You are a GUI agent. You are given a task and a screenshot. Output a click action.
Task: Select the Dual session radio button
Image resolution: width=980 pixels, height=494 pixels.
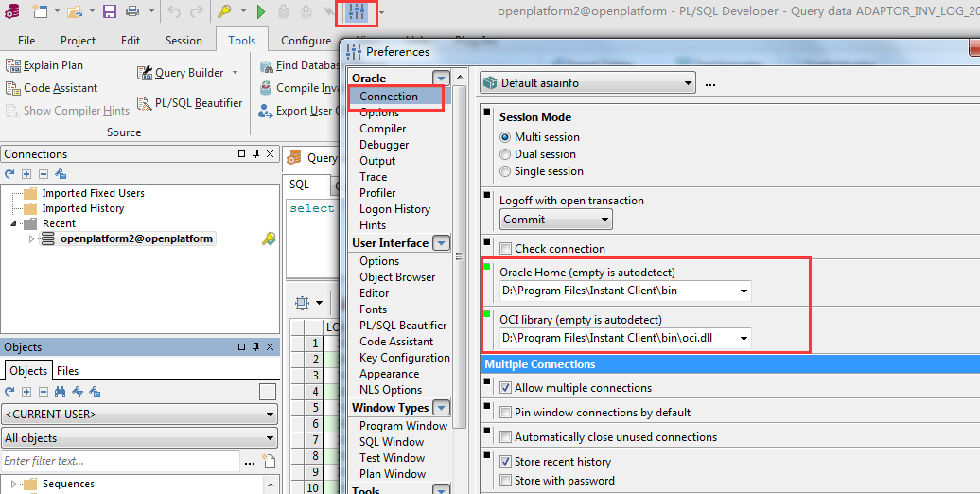click(x=505, y=154)
